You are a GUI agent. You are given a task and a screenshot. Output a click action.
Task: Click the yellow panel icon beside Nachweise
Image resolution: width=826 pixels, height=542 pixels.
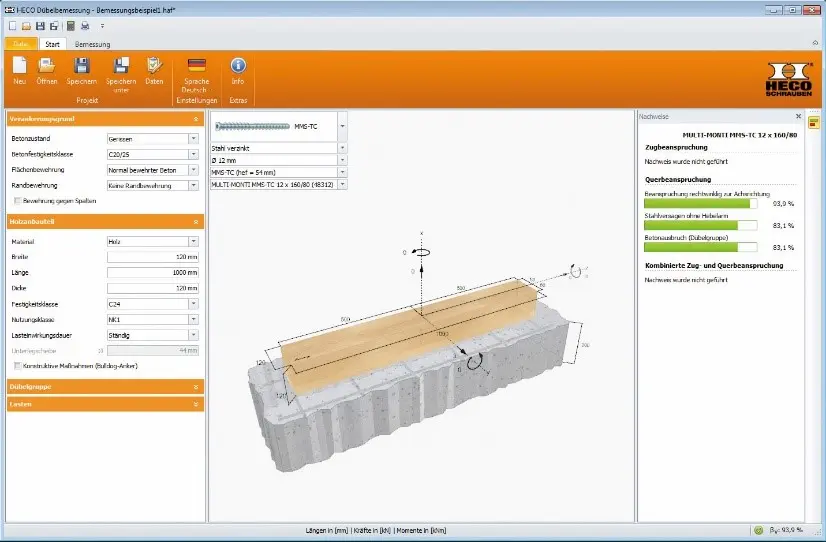[814, 123]
